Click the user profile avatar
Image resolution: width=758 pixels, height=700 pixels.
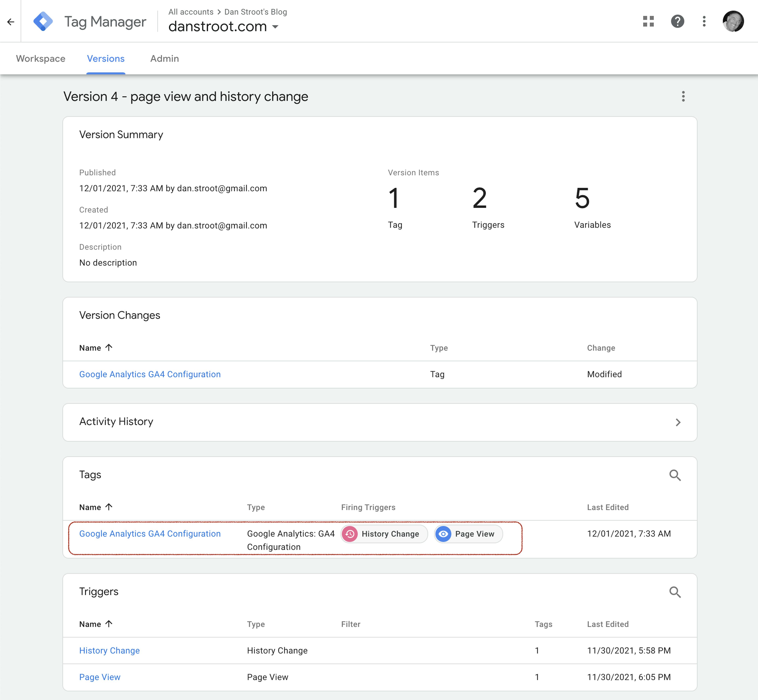(733, 21)
